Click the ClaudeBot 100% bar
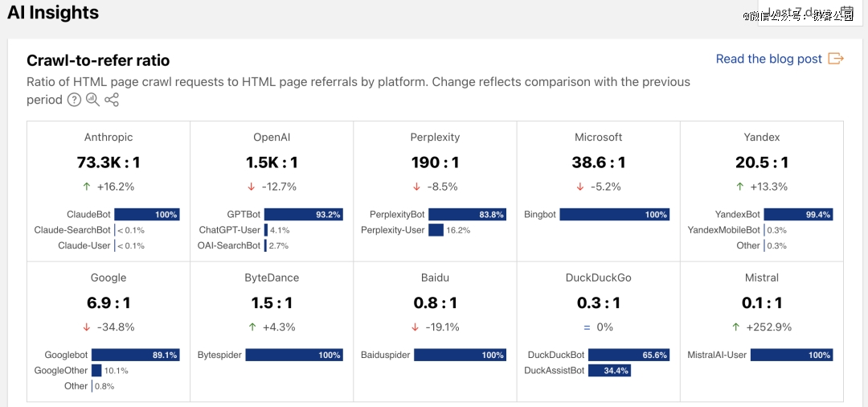This screenshot has width=868, height=407. (x=146, y=215)
